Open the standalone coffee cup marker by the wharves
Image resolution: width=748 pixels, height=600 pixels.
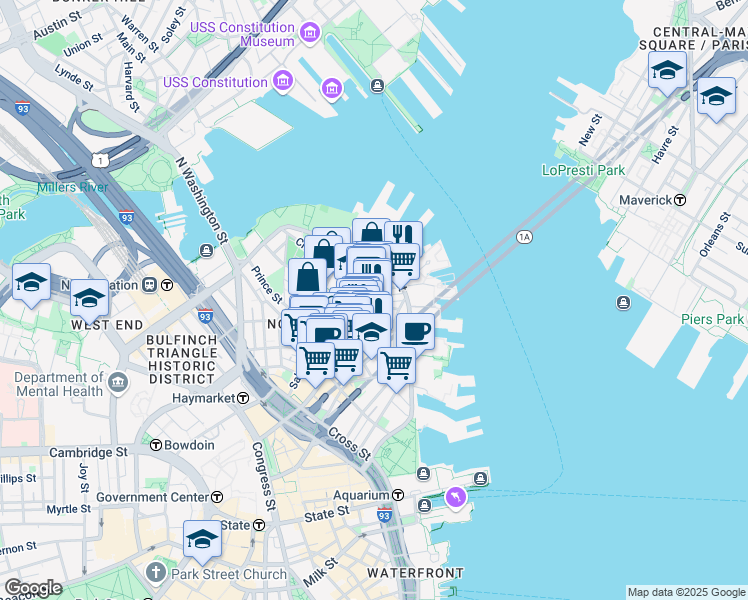[416, 332]
